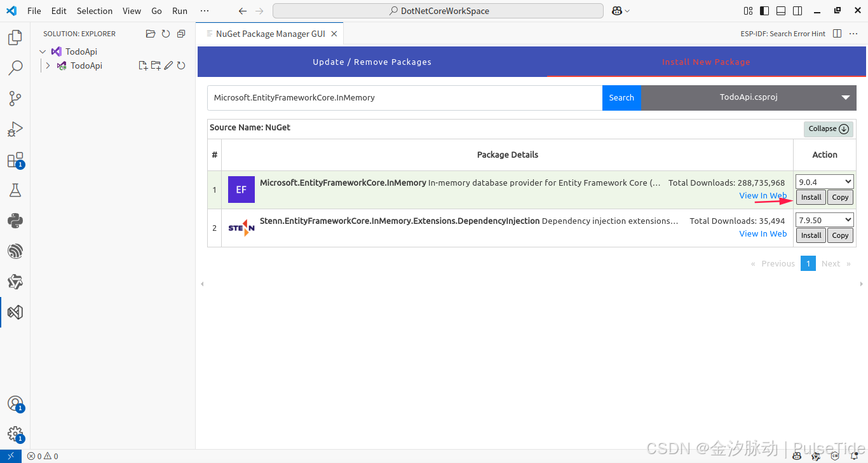Split the editor right

[x=837, y=34]
